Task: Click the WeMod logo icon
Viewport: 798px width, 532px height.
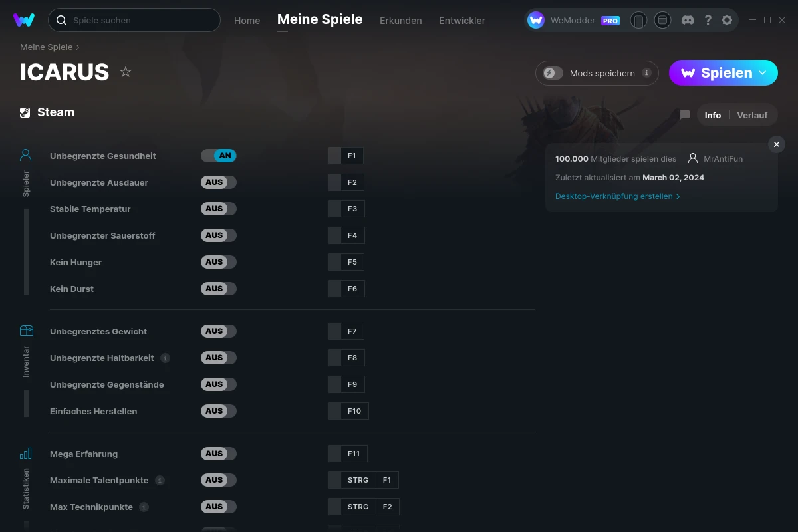Action: click(24, 20)
